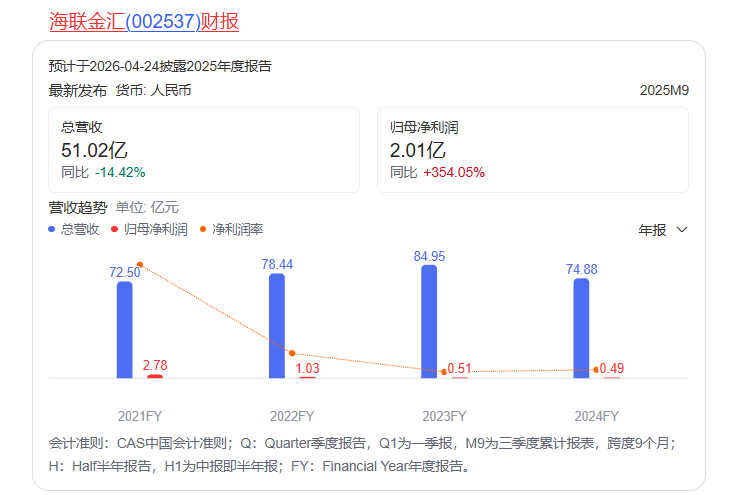This screenshot has width=733, height=495.
Task: Click the 2025M9 period label
Action: click(664, 90)
